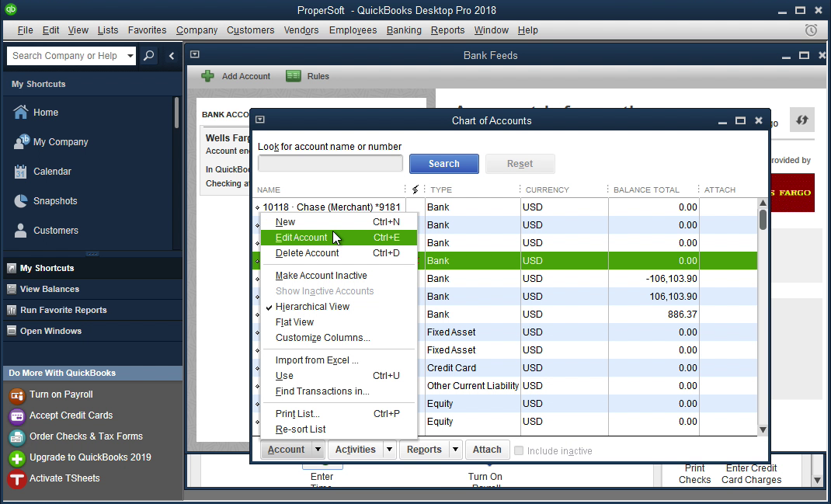The width and height of the screenshot is (831, 504).
Task: Toggle the Include inactive checkbox
Action: pos(519,450)
